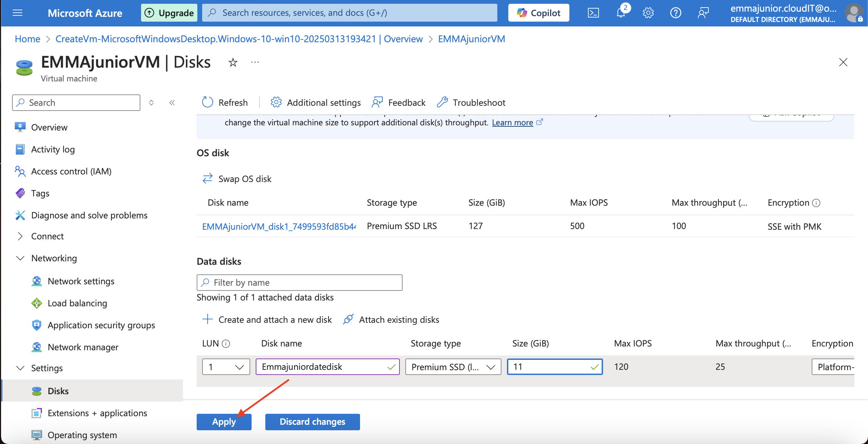Go to Home breadcrumb

[27, 39]
